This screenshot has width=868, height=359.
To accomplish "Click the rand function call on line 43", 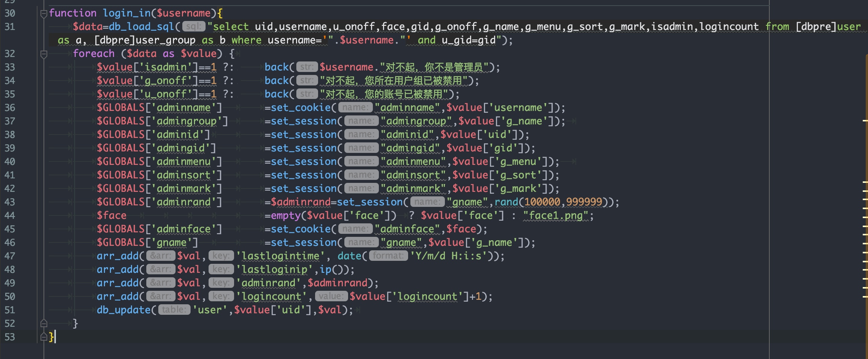I will pyautogui.click(x=506, y=202).
